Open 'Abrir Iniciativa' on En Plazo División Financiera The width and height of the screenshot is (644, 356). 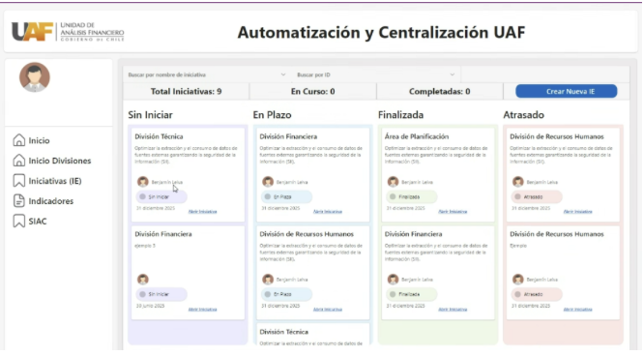[328, 211]
